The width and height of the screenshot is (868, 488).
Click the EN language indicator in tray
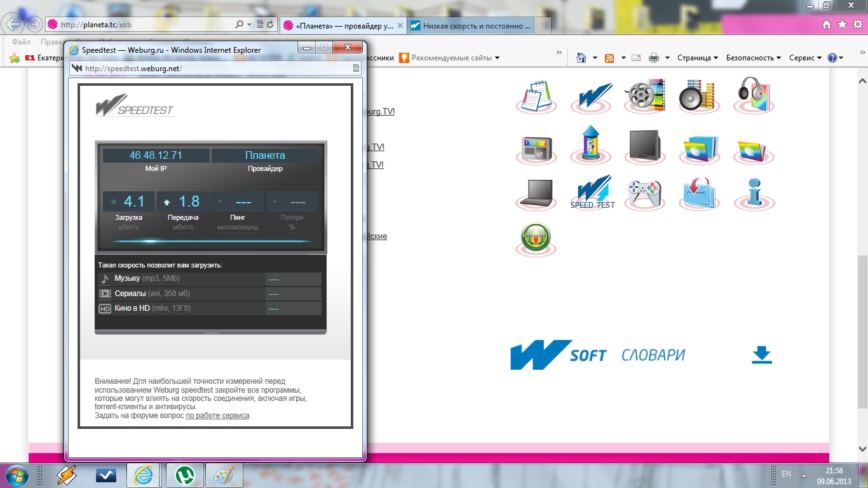786,474
